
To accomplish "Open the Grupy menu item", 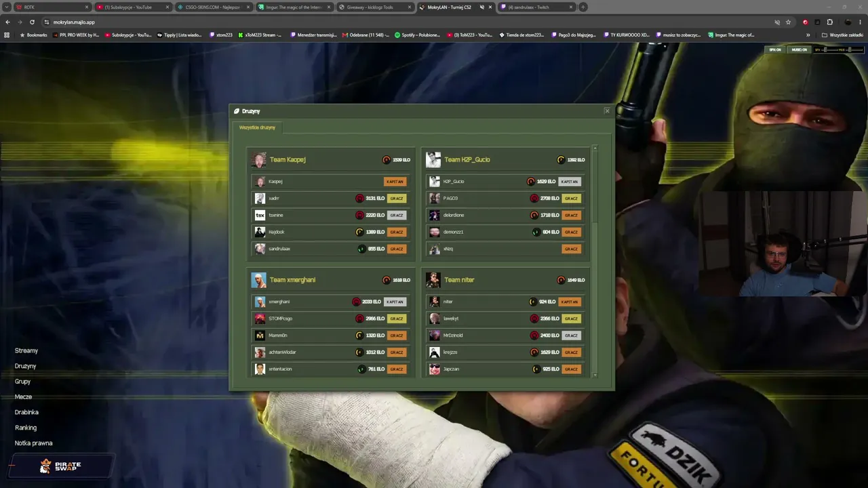I will click(x=22, y=382).
